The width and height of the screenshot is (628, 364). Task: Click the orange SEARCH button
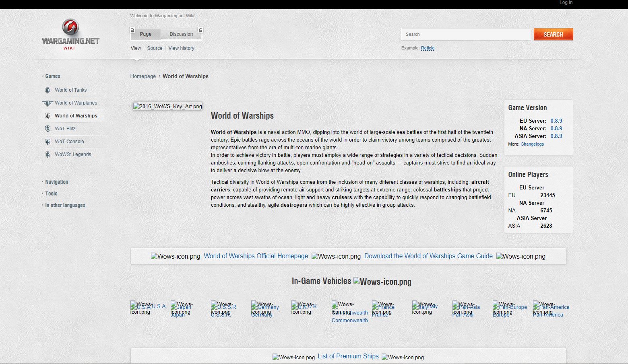(553, 34)
